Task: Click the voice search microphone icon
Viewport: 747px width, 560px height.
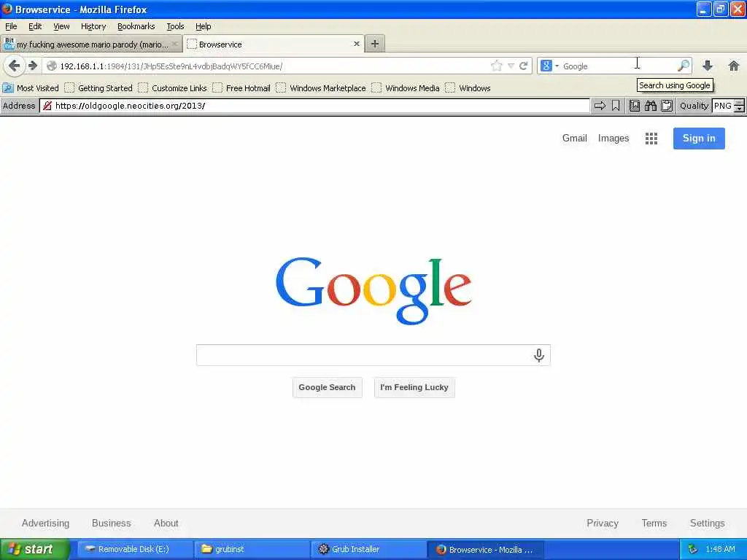Action: tap(539, 355)
